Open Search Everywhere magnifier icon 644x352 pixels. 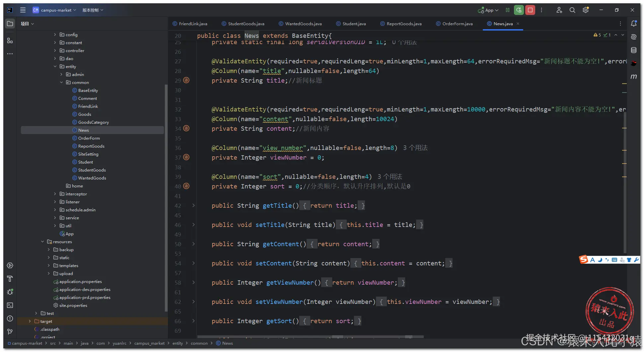(572, 10)
